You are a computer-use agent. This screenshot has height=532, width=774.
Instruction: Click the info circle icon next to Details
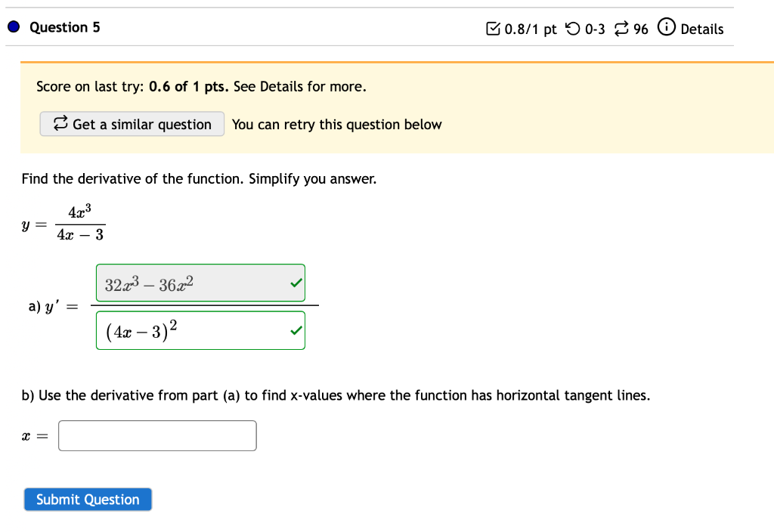point(665,28)
